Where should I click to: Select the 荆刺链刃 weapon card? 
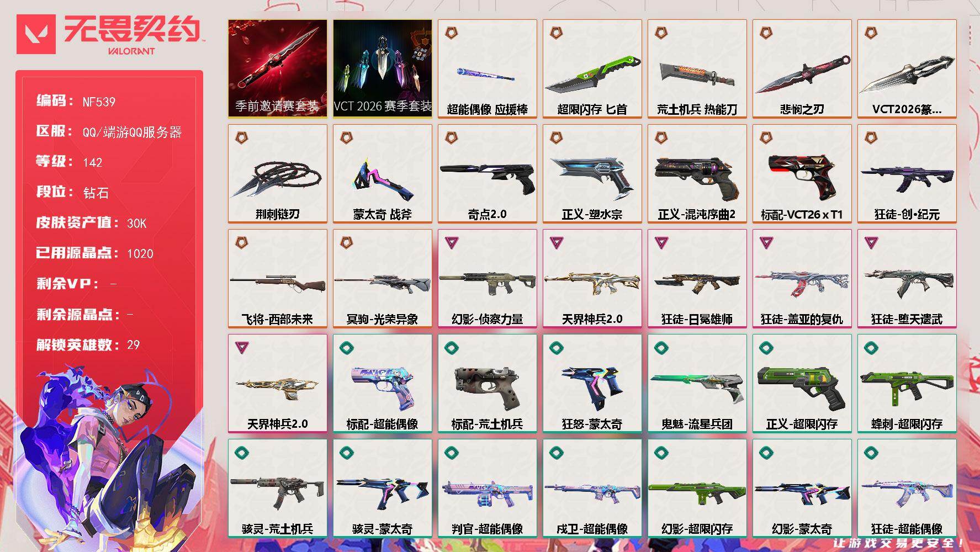277,173
